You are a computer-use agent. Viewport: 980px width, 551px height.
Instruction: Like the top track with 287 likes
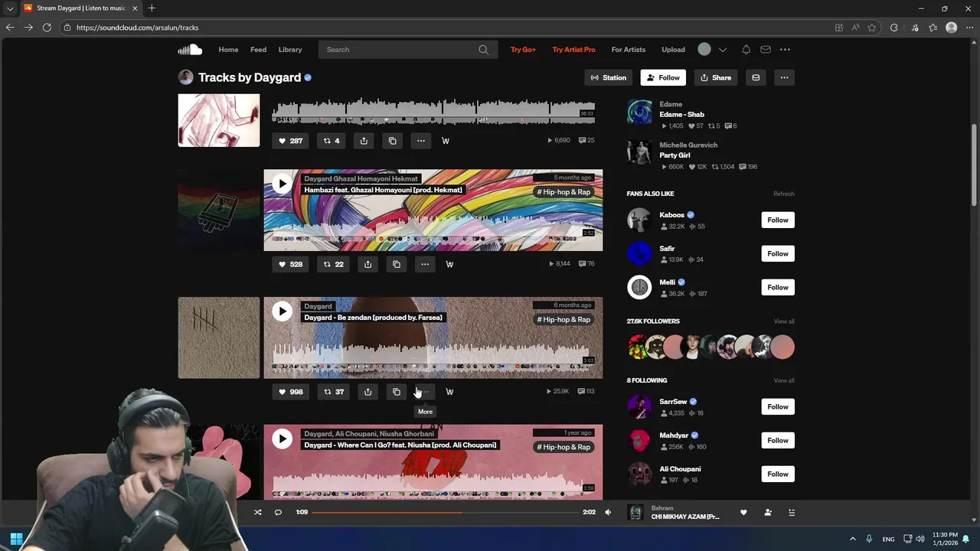pos(290,141)
